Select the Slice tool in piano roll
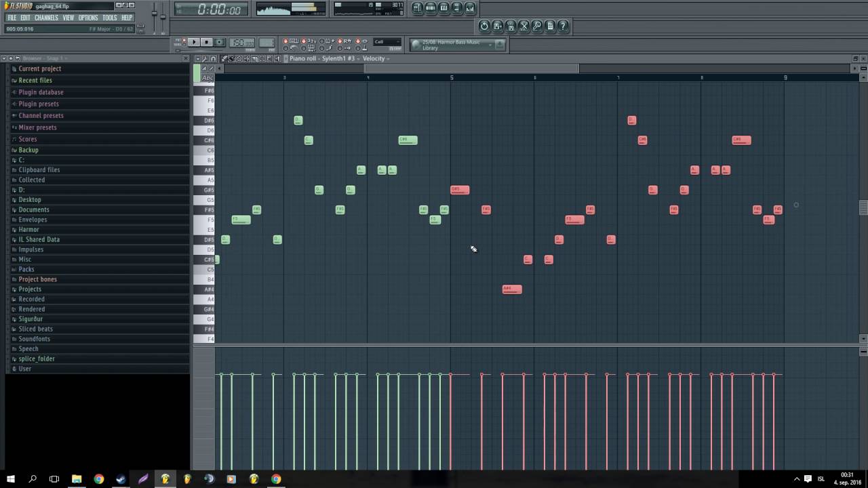This screenshot has height=488, width=868. [x=254, y=58]
